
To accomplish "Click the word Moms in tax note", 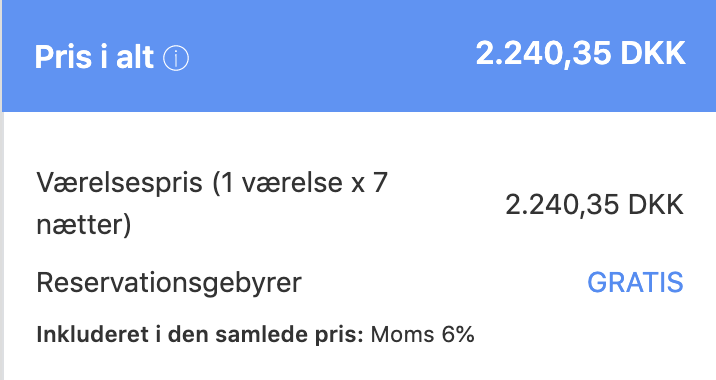I will coord(402,335).
